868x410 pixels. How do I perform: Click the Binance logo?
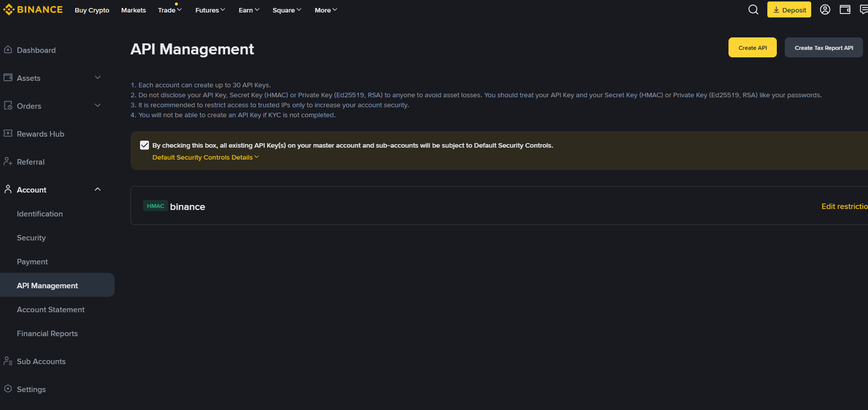click(x=33, y=10)
